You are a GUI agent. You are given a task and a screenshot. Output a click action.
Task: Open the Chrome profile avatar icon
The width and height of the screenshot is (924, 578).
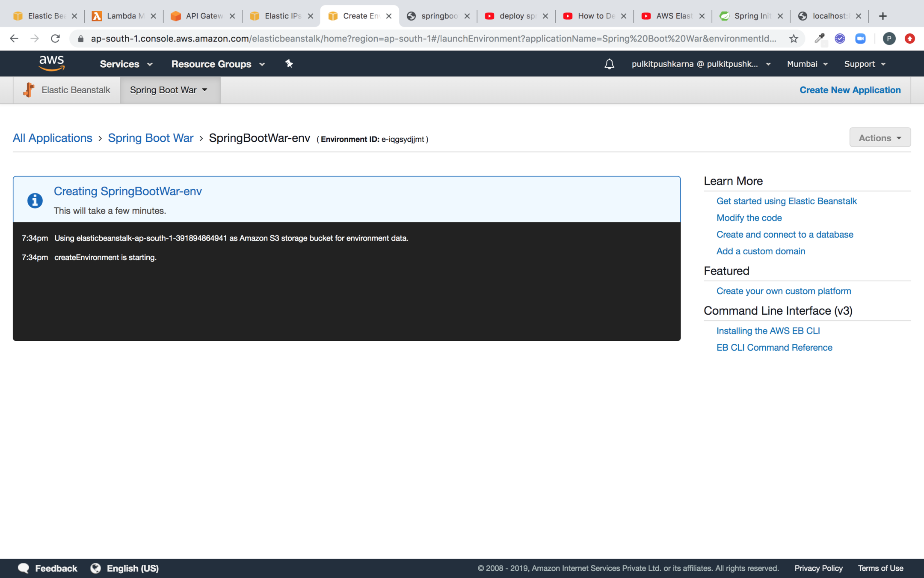pyautogui.click(x=889, y=39)
